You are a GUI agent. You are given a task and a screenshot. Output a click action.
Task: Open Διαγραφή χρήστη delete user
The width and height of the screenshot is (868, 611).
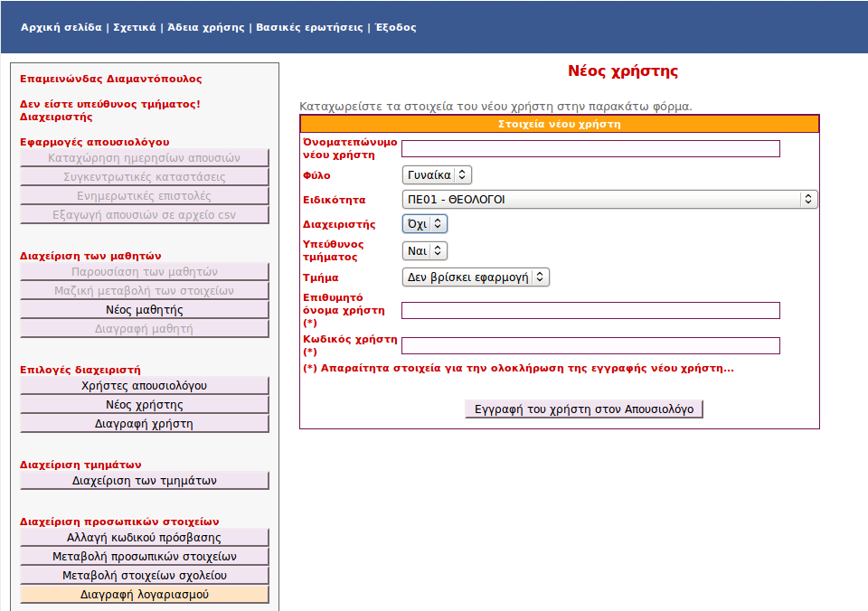144,422
